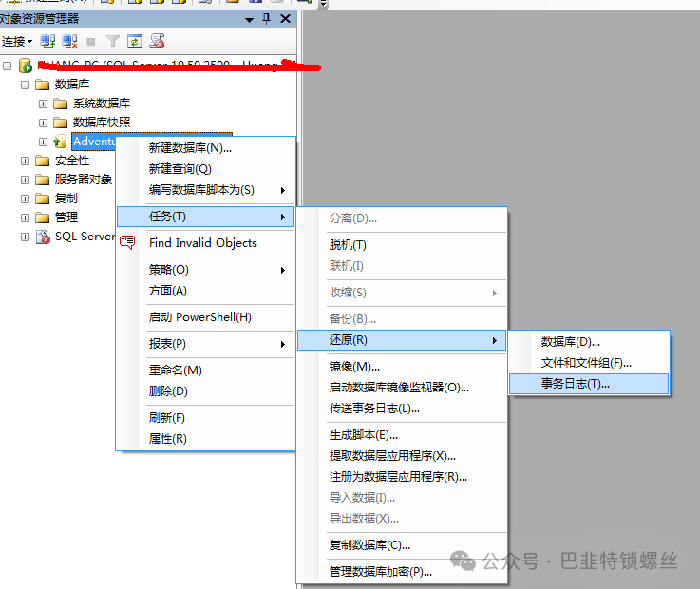Select 重命名(M) menu item
This screenshot has width=700, height=589.
[x=206, y=370]
